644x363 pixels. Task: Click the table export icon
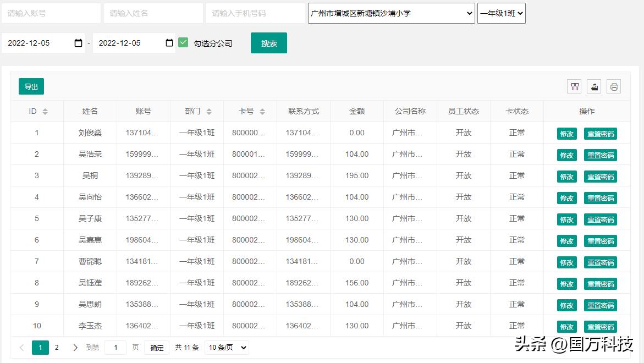594,86
